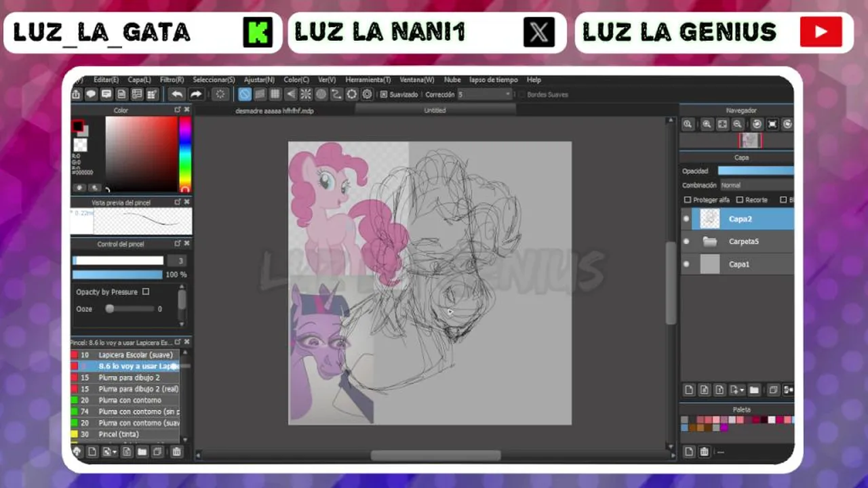Viewport: 868px width, 488px height.
Task: Open the Editar(E) menu
Action: 106,80
